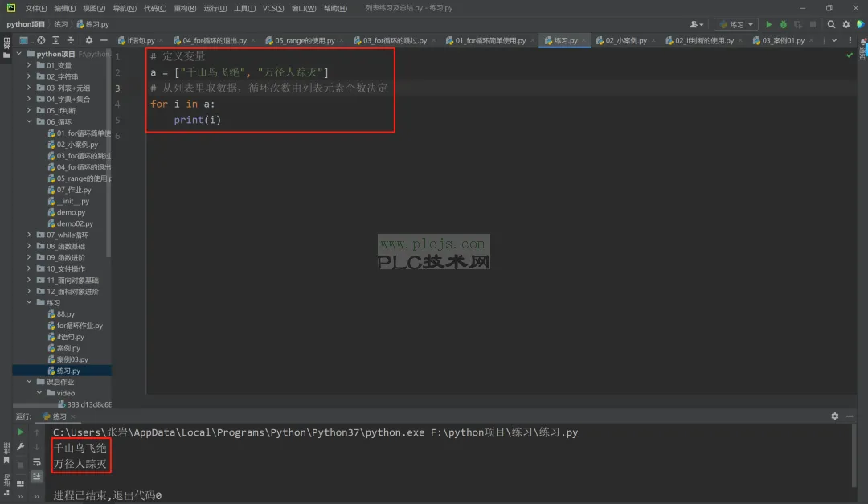Open Run panel settings gear
This screenshot has width=868, height=504.
tap(835, 416)
